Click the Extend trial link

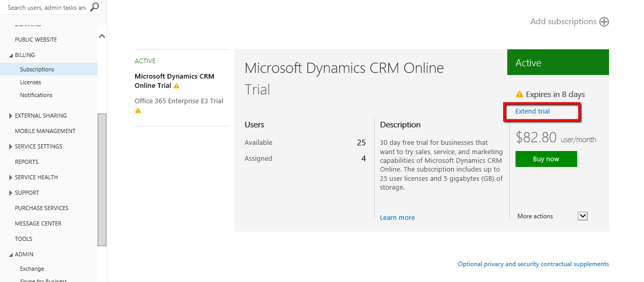[532, 111]
